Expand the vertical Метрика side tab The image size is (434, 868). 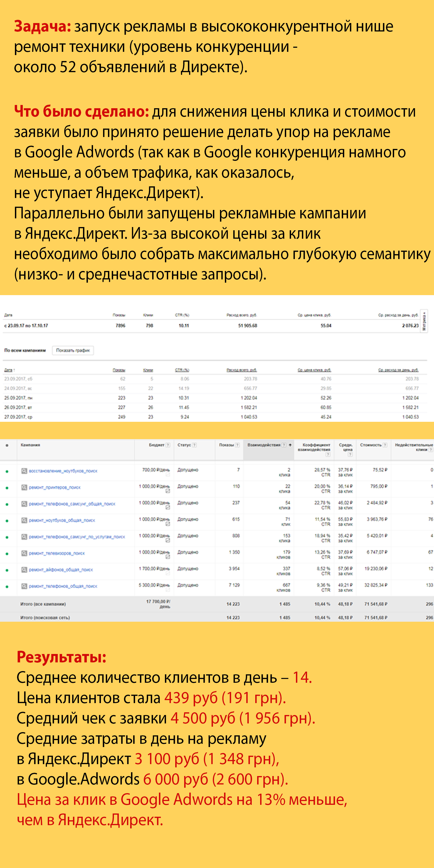pyautogui.click(x=424, y=321)
